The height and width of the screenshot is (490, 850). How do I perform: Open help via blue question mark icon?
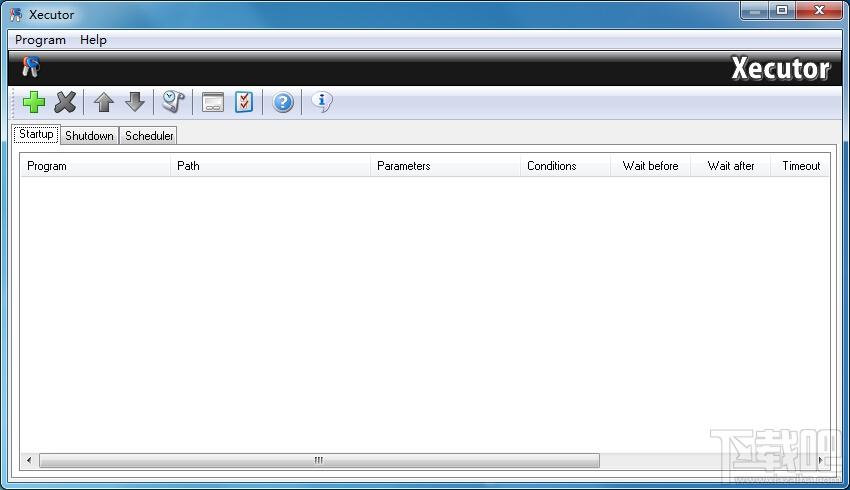point(283,102)
